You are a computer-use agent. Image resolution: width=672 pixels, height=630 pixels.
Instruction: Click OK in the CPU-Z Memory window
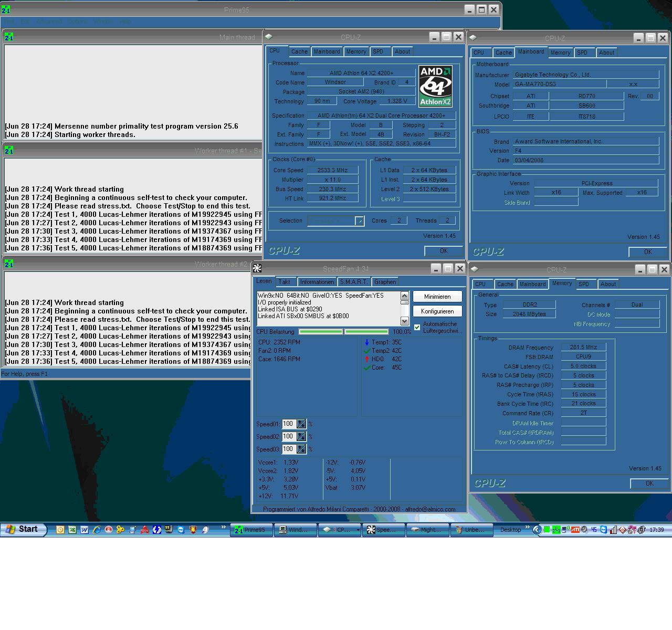(x=649, y=484)
